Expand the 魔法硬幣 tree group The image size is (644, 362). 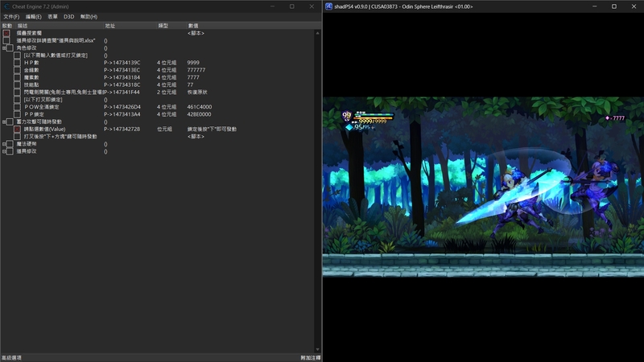(4, 144)
